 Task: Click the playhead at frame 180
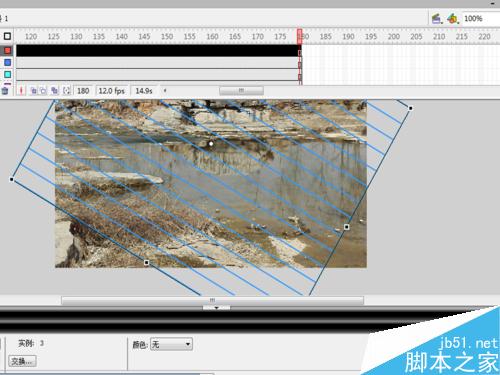point(299,36)
